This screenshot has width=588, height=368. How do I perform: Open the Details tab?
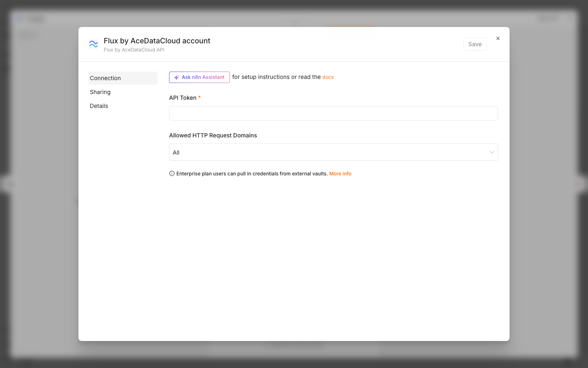pyautogui.click(x=123, y=106)
